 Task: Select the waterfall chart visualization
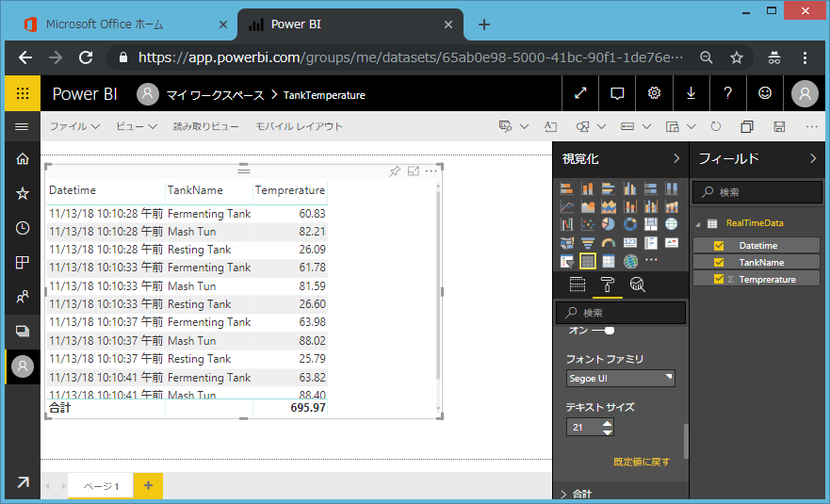(x=567, y=224)
